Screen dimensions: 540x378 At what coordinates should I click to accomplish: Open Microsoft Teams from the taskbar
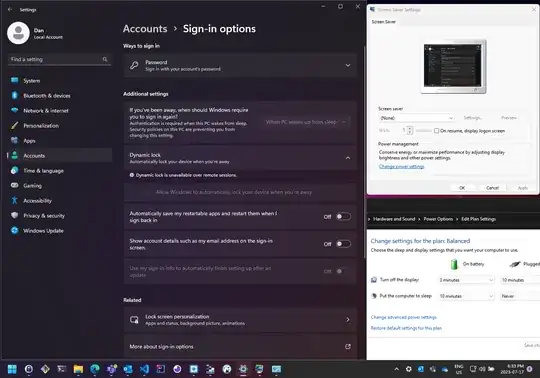click(111, 369)
